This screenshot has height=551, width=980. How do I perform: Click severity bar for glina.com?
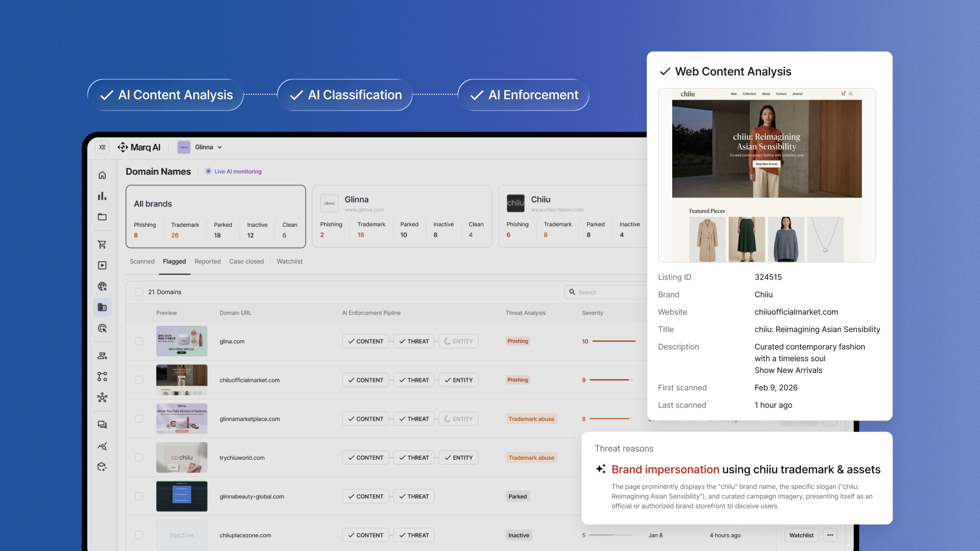(614, 341)
